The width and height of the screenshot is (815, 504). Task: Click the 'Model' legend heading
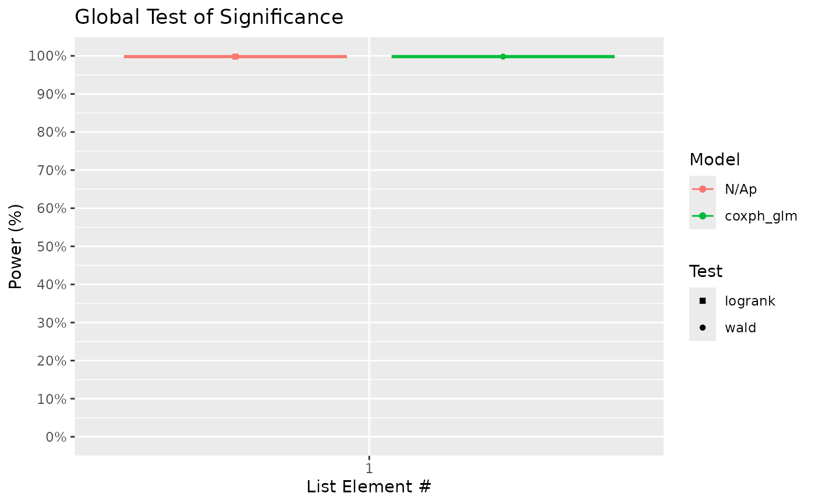(714, 159)
